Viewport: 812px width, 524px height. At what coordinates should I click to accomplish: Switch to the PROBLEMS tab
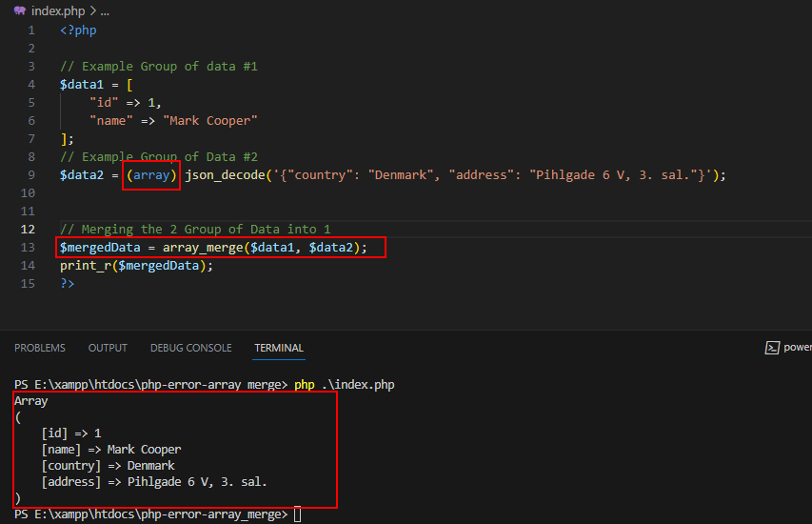point(40,348)
